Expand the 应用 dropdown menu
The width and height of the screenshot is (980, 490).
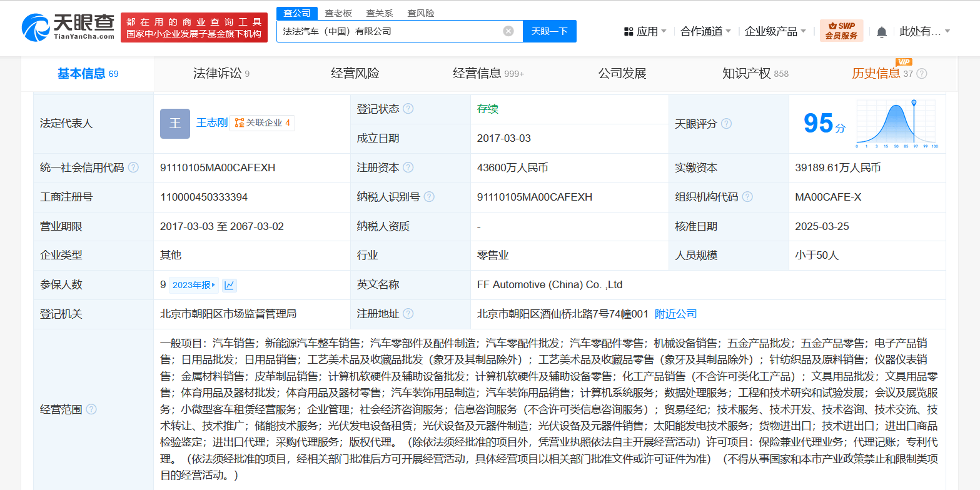coord(645,31)
